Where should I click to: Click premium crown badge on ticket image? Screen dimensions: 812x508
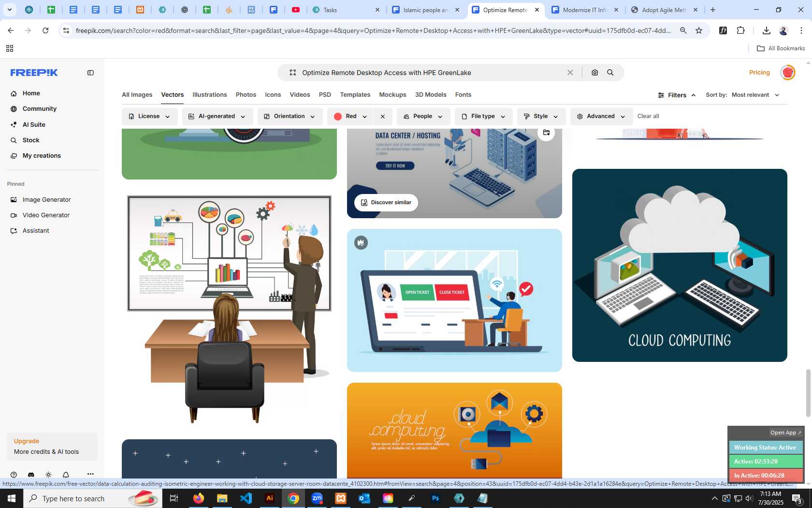point(361,242)
